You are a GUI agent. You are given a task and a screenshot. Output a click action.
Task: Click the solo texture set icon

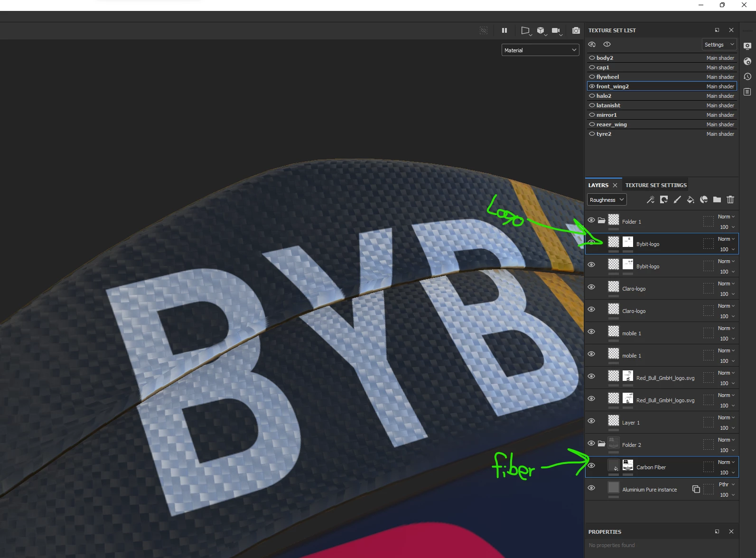[x=607, y=44]
